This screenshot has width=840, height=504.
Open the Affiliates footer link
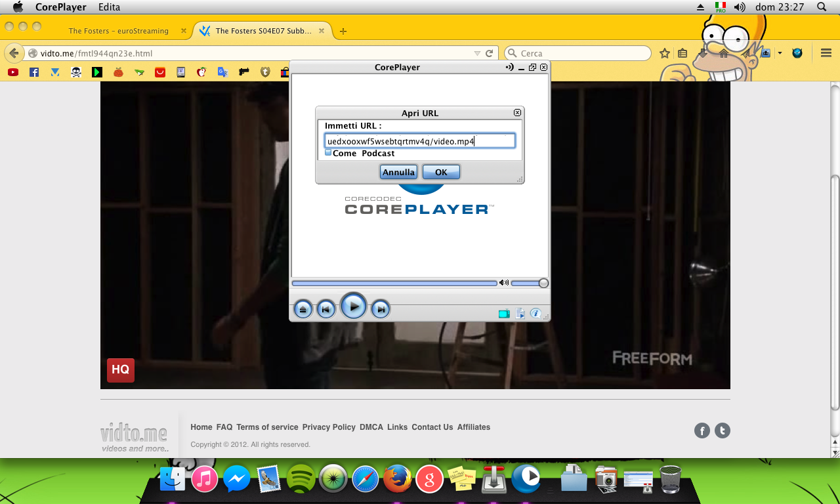(x=474, y=427)
